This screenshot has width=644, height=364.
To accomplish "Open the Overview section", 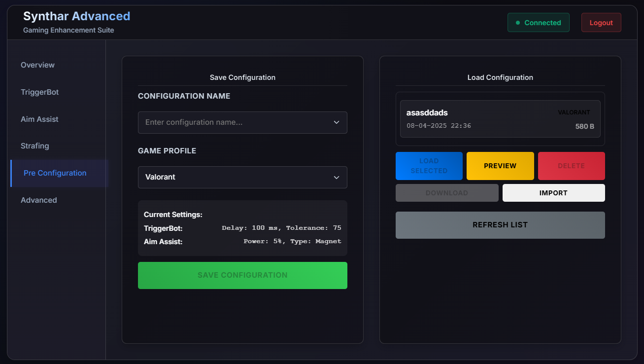I will pyautogui.click(x=58, y=65).
